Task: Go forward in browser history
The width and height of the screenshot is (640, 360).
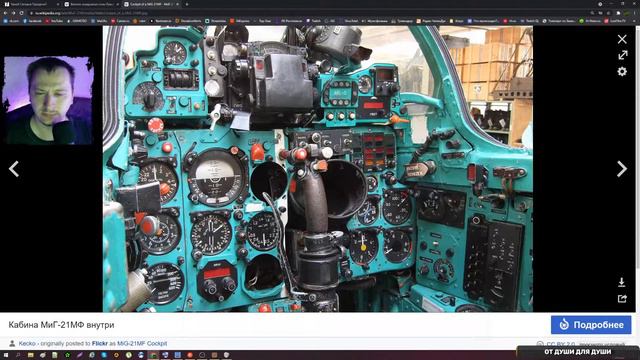Action: [x=13, y=13]
